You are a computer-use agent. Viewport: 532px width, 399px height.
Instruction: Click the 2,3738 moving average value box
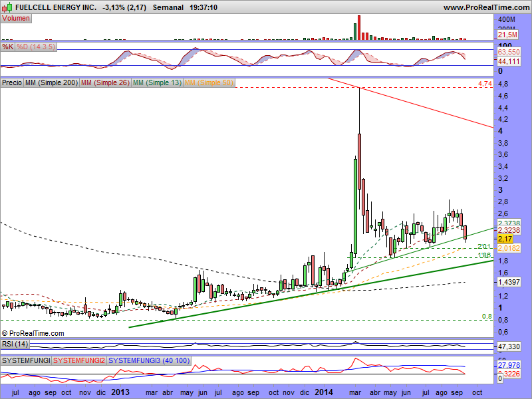tap(509, 223)
